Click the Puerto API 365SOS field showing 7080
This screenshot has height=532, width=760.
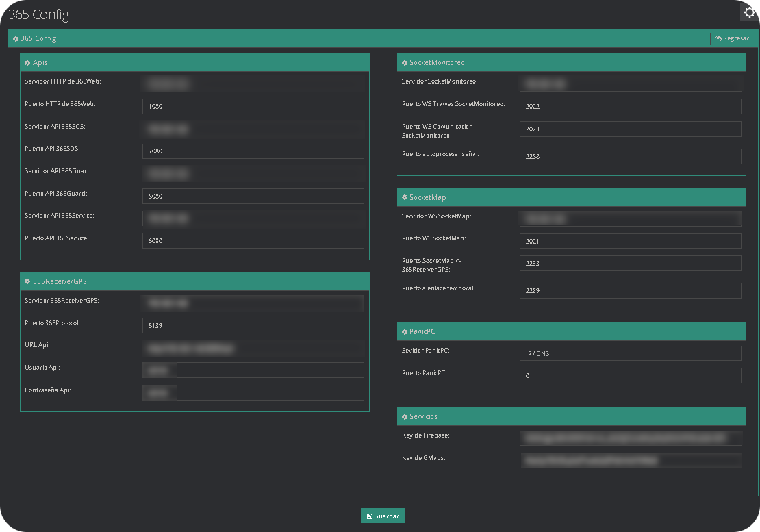click(x=253, y=151)
